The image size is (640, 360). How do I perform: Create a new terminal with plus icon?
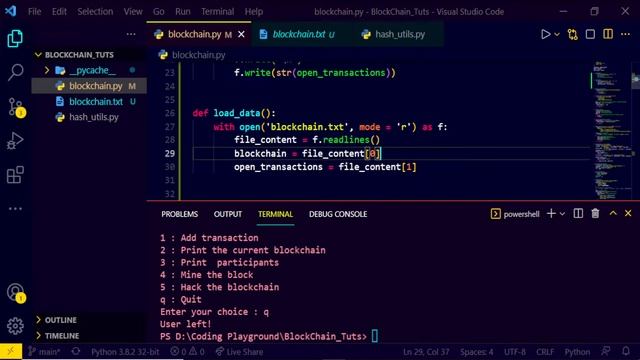[x=551, y=213]
